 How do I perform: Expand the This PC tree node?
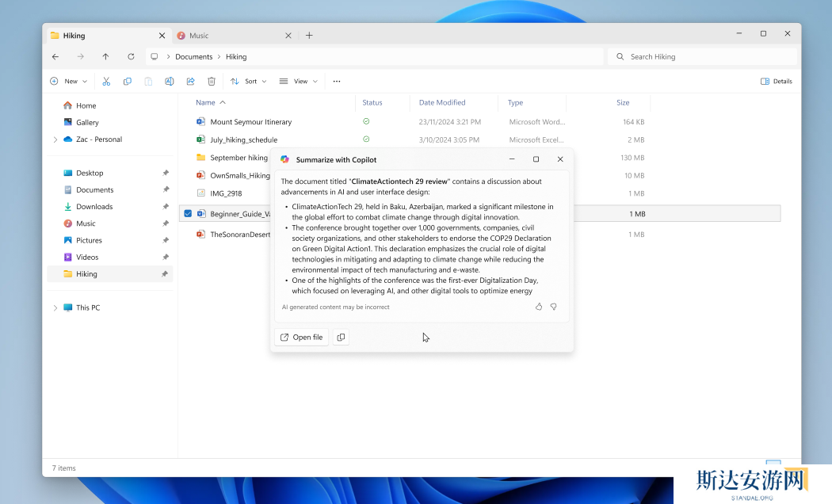55,307
